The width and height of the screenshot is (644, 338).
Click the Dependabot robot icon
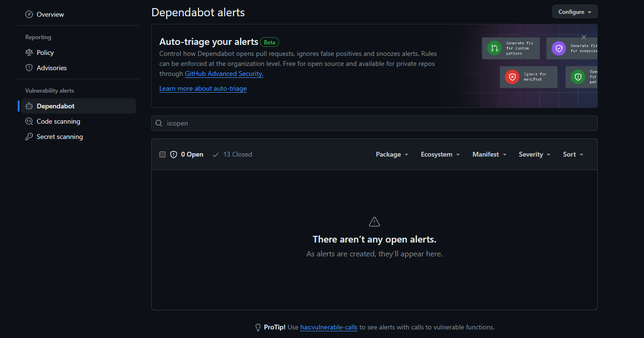(x=29, y=106)
